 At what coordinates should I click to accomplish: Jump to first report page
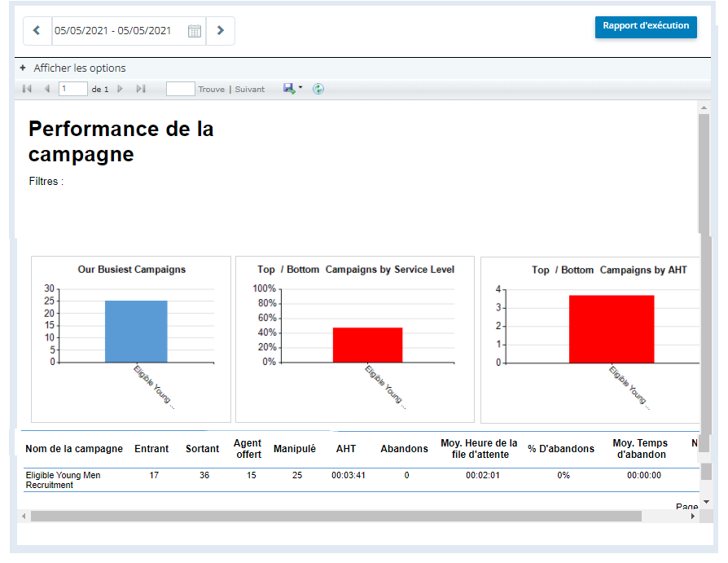point(27,89)
